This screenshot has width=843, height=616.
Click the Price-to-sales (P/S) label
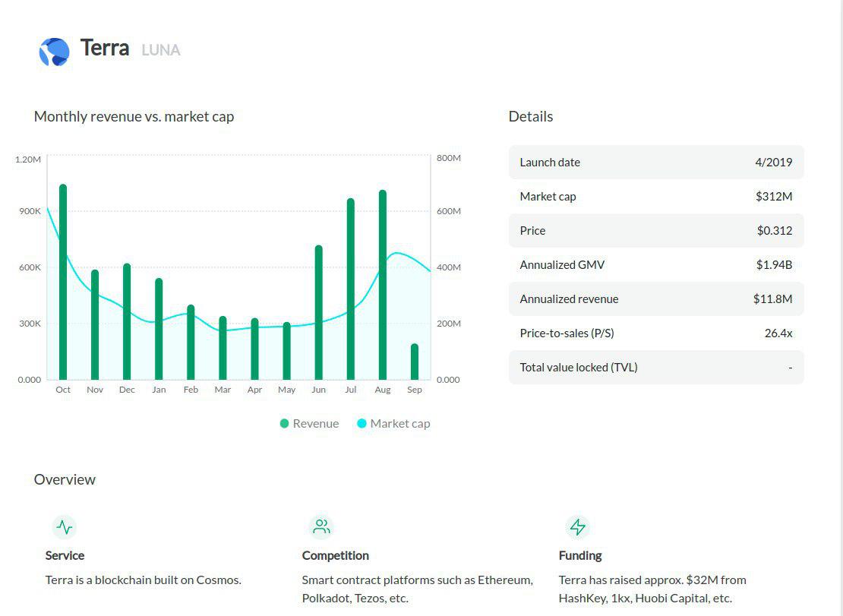point(567,333)
